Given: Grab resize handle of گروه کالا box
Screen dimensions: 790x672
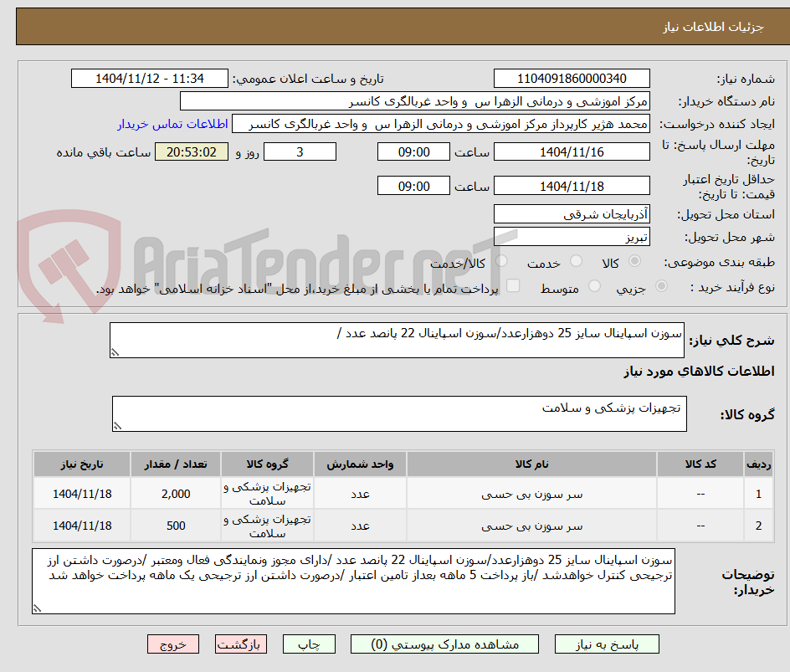Looking at the screenshot, I should pos(117,426).
